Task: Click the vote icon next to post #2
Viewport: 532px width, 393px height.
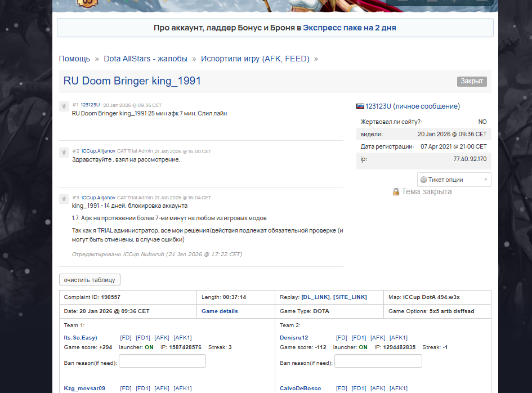Action: [64, 153]
